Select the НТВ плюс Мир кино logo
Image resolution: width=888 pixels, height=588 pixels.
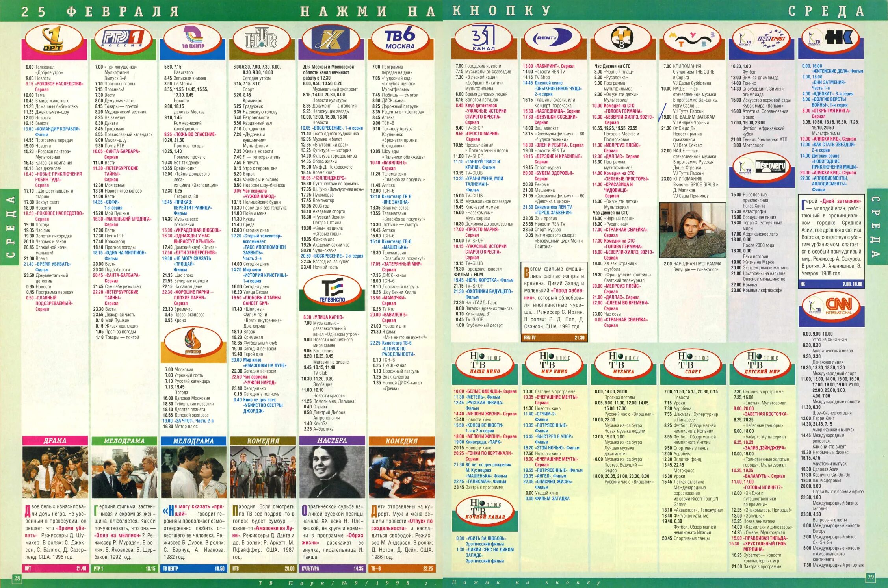coord(554,363)
